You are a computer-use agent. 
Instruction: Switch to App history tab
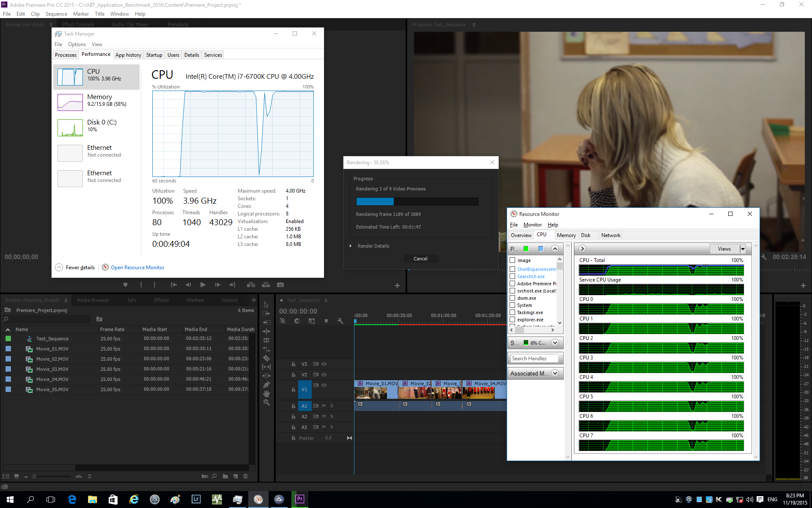(128, 55)
